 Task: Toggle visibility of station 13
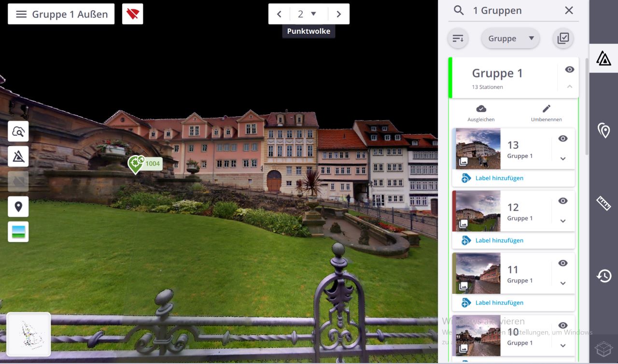coord(563,139)
